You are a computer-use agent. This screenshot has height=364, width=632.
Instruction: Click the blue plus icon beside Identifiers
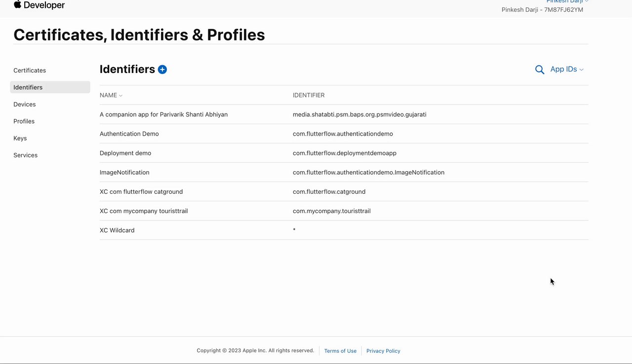tap(162, 70)
